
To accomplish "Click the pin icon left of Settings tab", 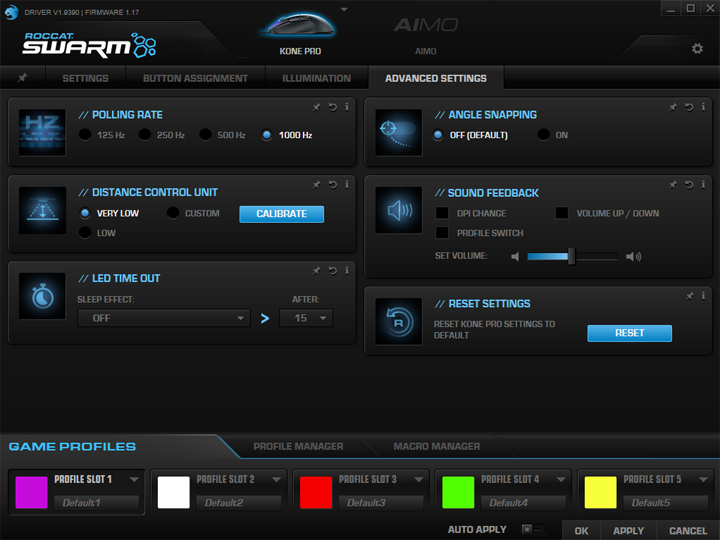I will pos(23,78).
